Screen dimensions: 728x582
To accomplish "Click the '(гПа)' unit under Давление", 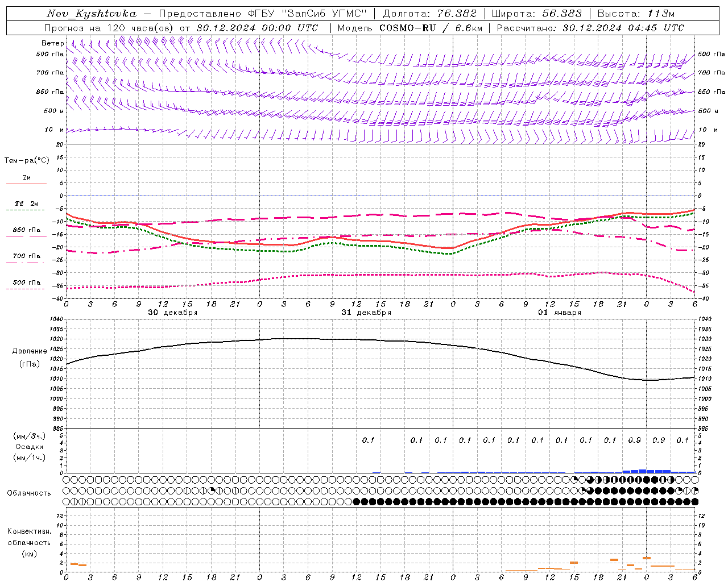I will point(30,364).
